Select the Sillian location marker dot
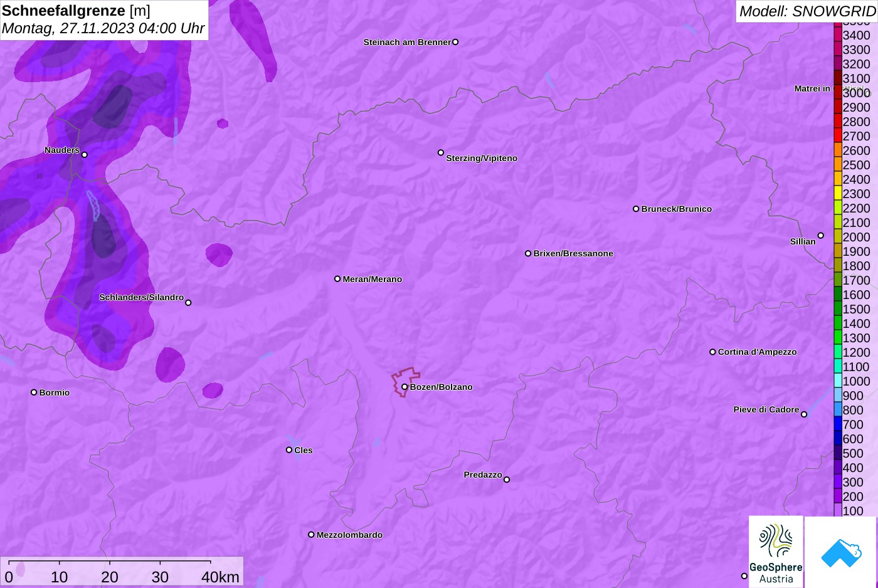878x588 pixels. pos(820,236)
